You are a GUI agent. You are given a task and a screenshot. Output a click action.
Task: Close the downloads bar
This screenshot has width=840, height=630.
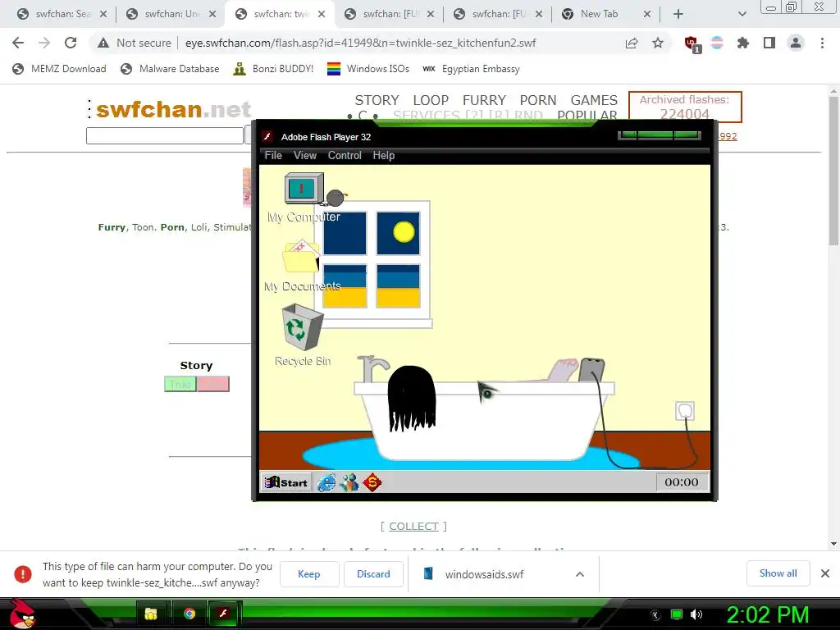click(x=825, y=573)
